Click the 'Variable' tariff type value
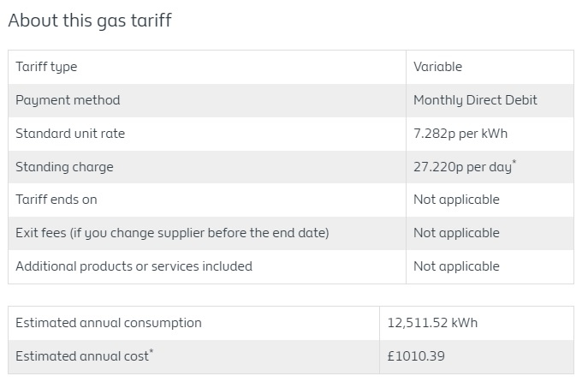 pos(437,67)
